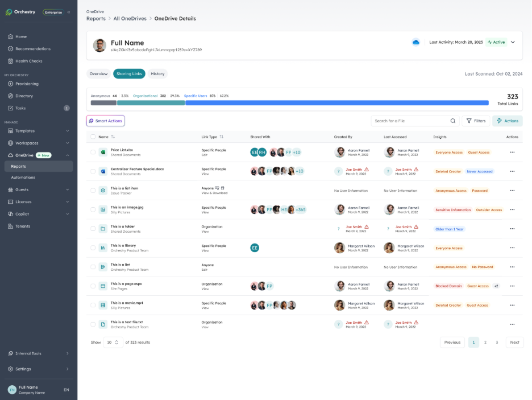Click the Tasks notification badge

66,108
